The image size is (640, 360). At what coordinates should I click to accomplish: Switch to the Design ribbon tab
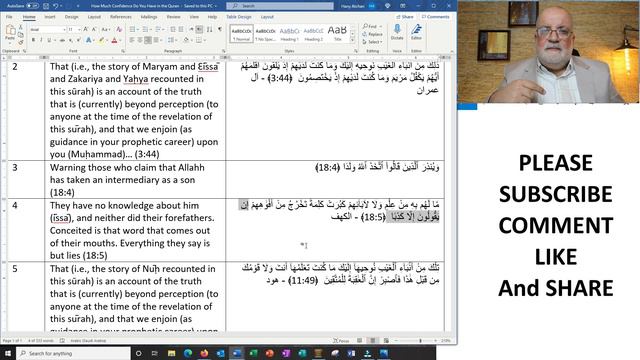tap(71, 17)
